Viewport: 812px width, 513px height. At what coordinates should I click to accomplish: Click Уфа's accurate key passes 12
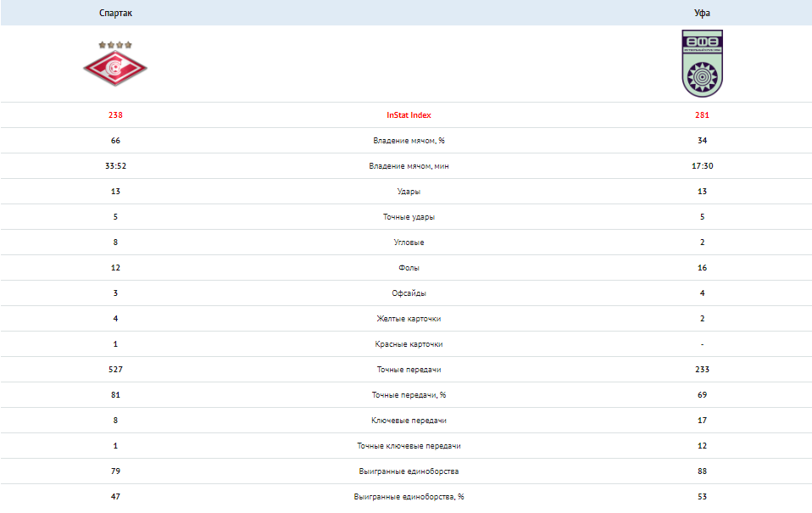tap(702, 445)
